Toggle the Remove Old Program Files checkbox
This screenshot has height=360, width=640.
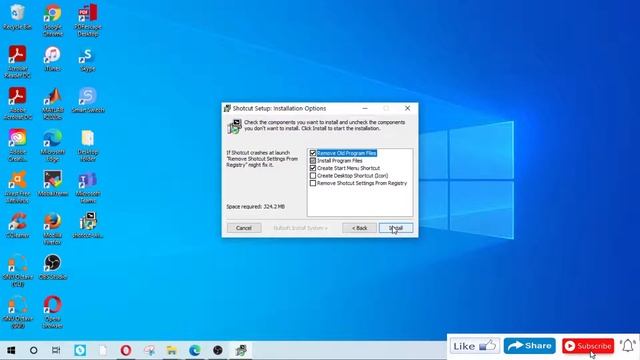[x=313, y=153]
